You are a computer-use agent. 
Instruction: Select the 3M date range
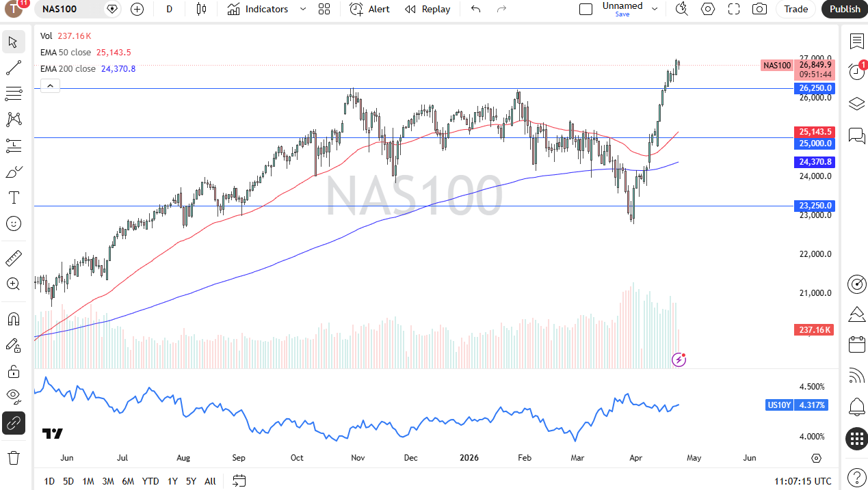point(108,481)
